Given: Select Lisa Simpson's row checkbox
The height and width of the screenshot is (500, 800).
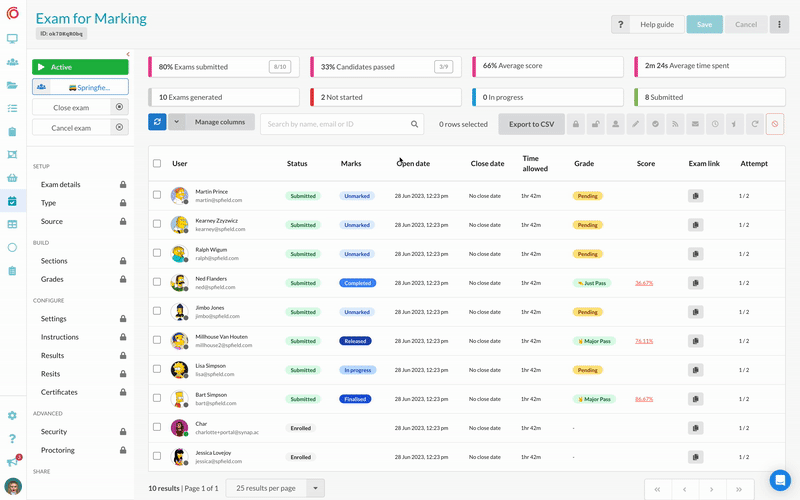Looking at the screenshot, I should (x=157, y=370).
